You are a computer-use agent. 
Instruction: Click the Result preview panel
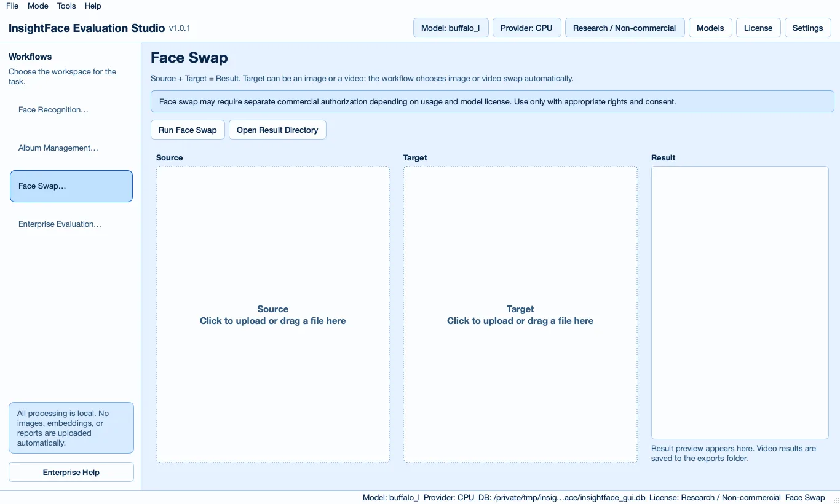pos(740,302)
